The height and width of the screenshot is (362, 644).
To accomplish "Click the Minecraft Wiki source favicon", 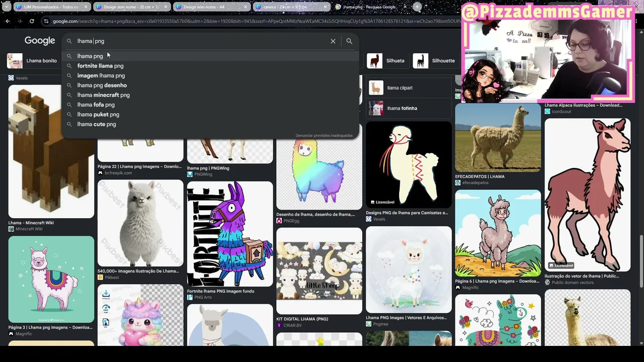I will coord(11,229).
